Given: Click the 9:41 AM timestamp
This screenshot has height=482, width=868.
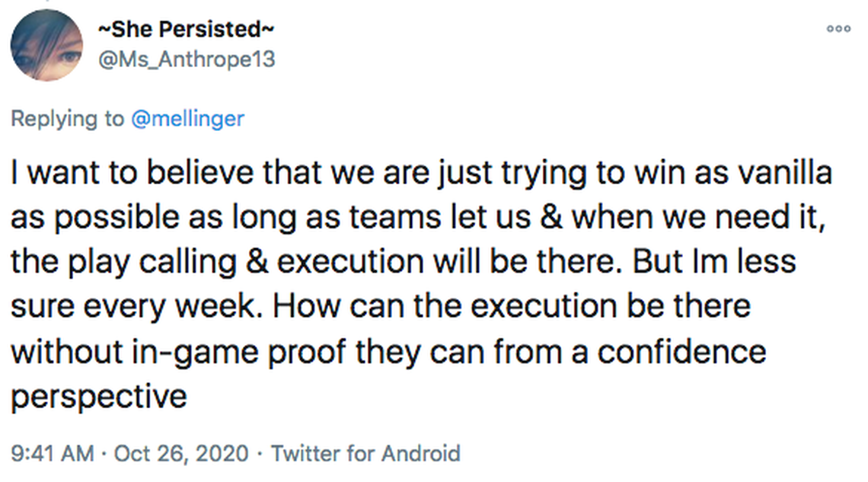Looking at the screenshot, I should tap(52, 454).
